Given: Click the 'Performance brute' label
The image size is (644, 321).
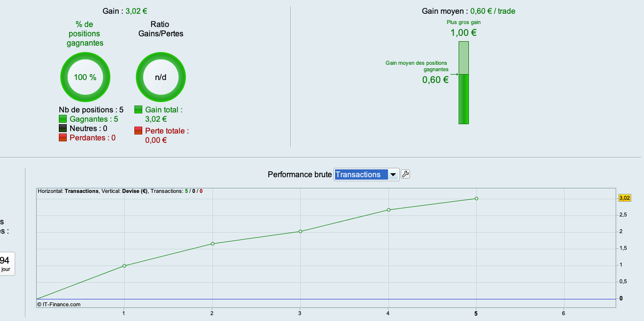Looking at the screenshot, I should click(300, 174).
